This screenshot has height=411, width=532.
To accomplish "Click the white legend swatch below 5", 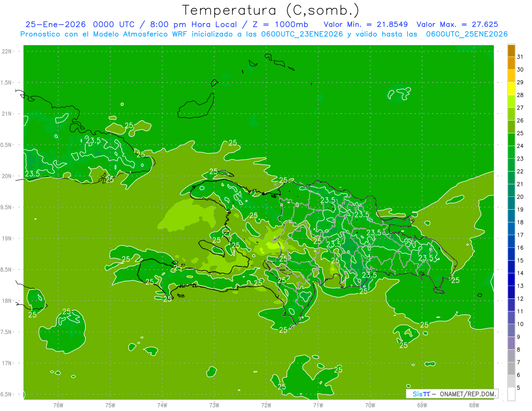I will (x=511, y=394).
